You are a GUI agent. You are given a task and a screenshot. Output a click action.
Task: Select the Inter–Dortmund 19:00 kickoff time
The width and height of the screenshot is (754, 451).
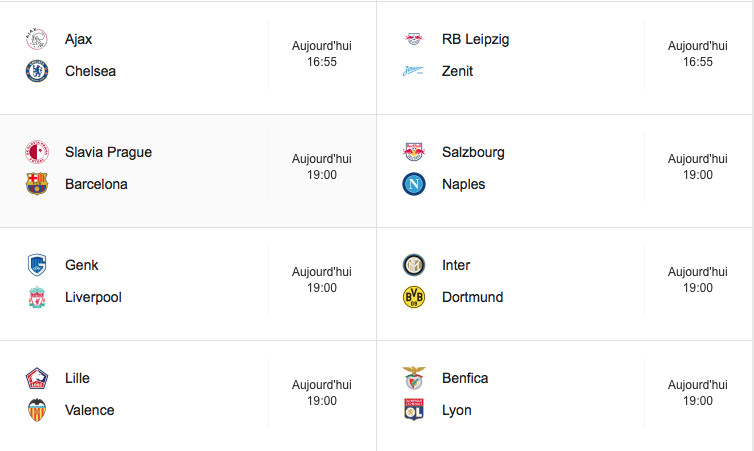(698, 288)
